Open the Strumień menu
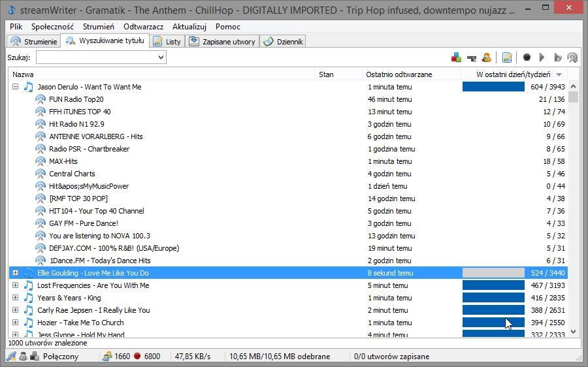The image size is (588, 367). (x=98, y=27)
